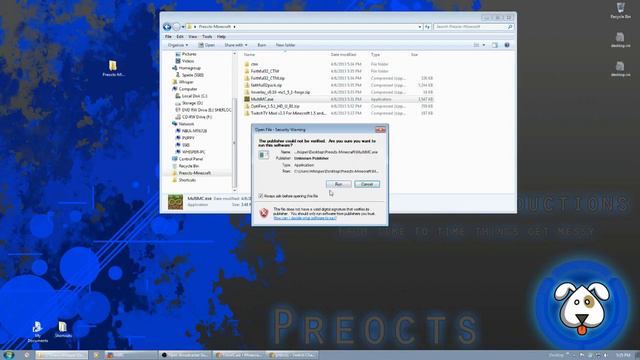Click the Explorer Forward arrow button

coord(176,27)
